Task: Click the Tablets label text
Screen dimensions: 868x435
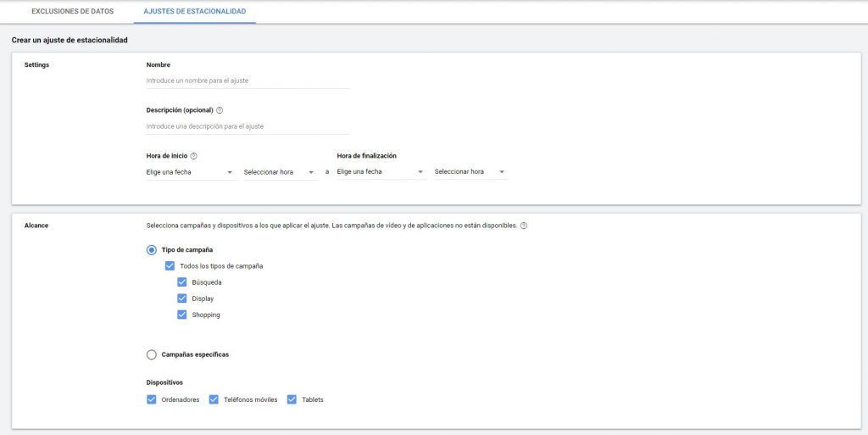Action: 313,399
